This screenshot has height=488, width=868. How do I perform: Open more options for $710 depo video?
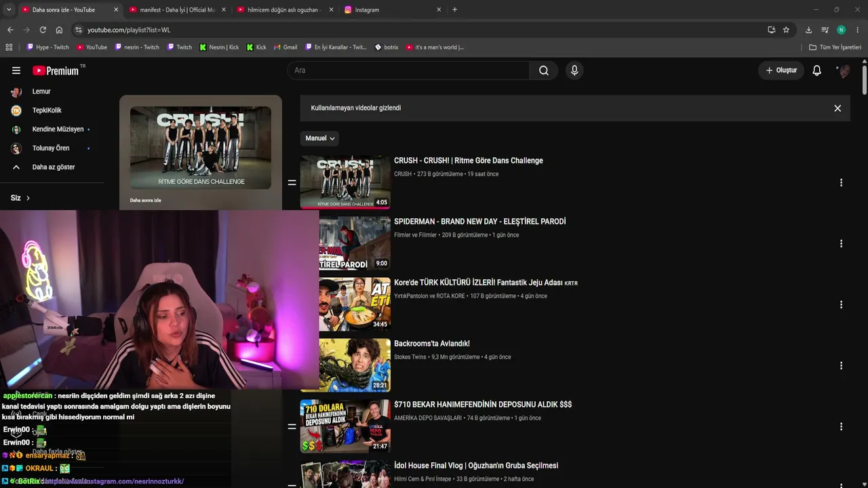coord(841,427)
